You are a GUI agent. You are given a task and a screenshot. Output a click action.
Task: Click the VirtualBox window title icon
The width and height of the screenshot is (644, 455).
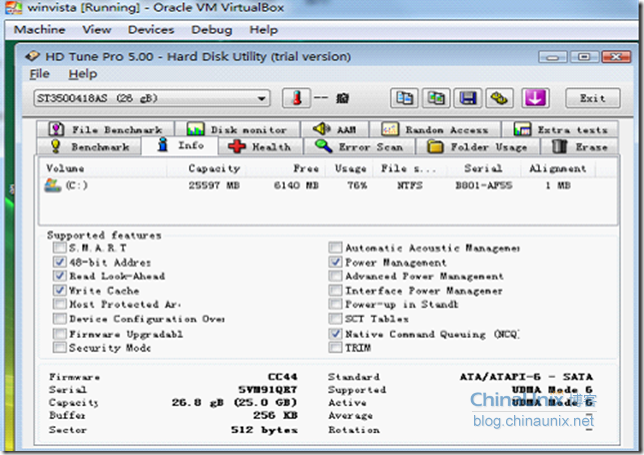[13, 8]
